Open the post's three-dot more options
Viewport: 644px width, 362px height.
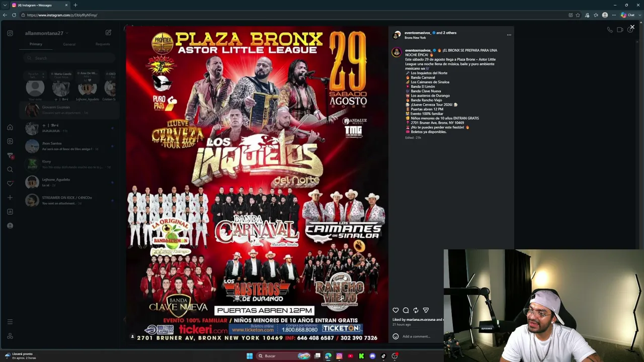pyautogui.click(x=509, y=35)
